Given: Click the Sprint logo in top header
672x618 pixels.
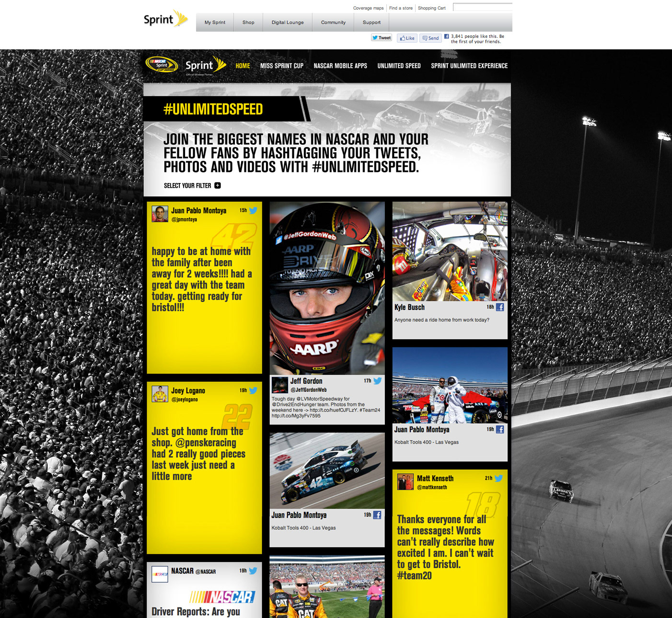Looking at the screenshot, I should pyautogui.click(x=165, y=19).
